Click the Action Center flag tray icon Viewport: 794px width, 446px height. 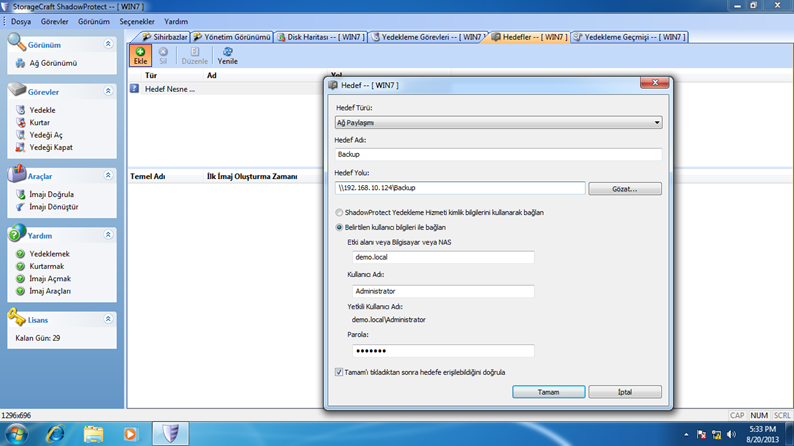[x=701, y=434]
